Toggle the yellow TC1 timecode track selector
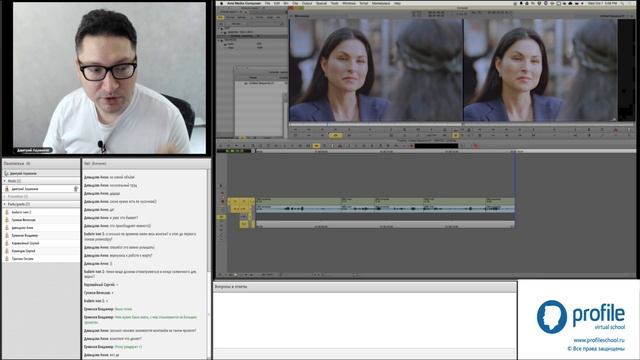Viewport: 640px width, 360px height. tap(244, 224)
